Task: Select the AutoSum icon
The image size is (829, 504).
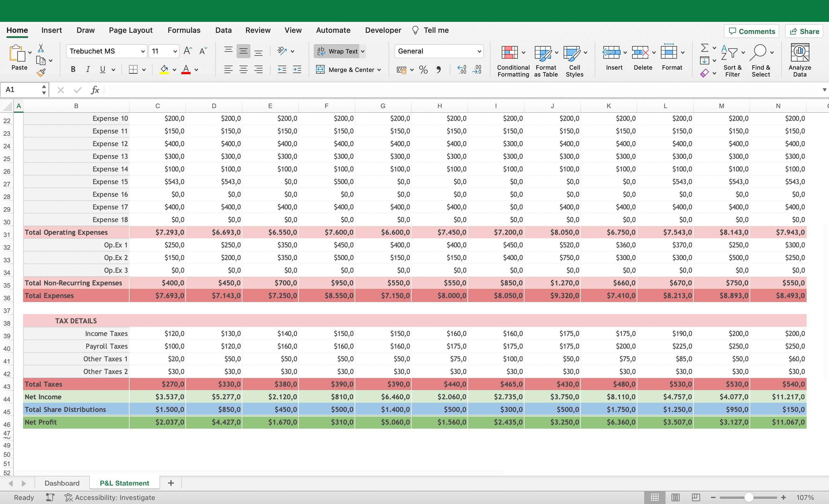Action: (x=705, y=48)
